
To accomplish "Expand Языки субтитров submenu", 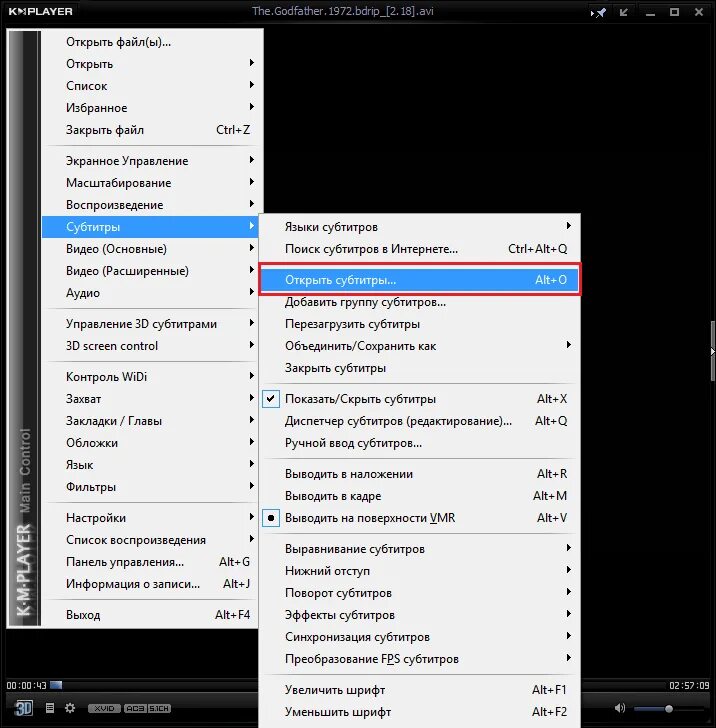I will pos(419,227).
